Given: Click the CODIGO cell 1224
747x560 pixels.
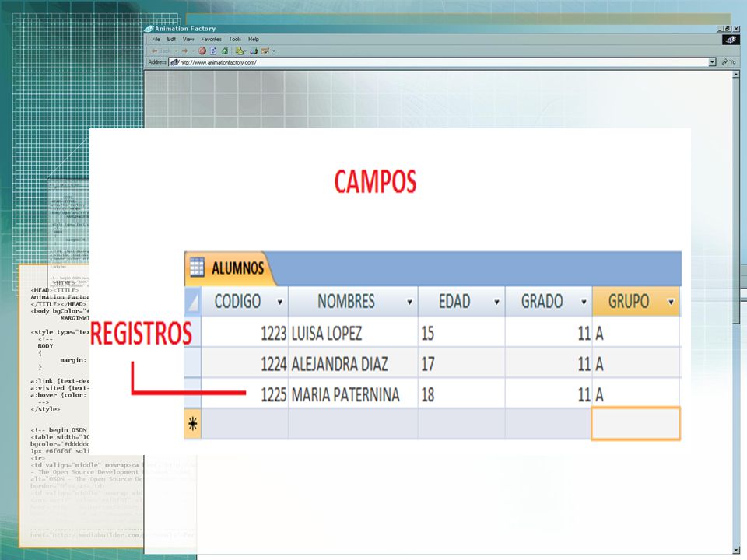Looking at the screenshot, I should [x=244, y=363].
